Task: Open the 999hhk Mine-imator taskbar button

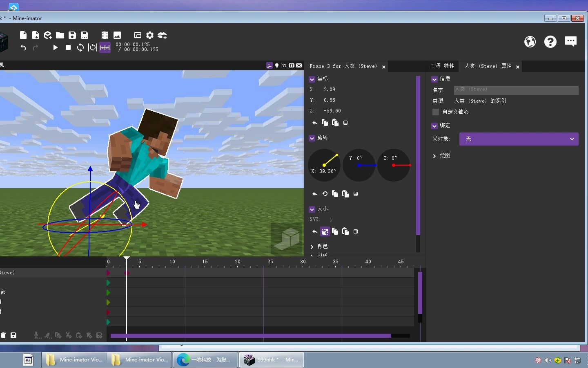Action: (x=272, y=360)
